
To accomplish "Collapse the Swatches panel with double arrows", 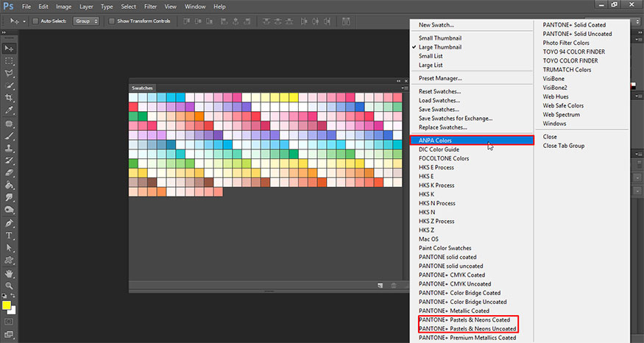I will (x=398, y=80).
